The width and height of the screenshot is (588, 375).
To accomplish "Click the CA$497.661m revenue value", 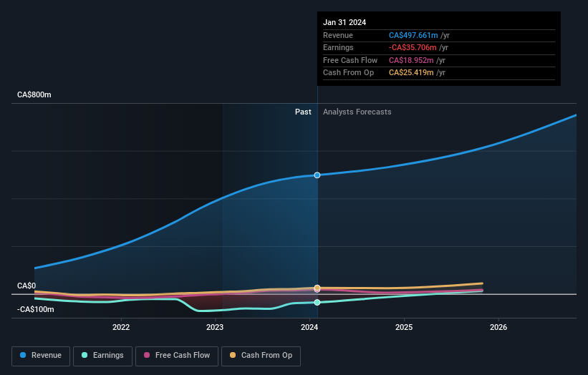I will point(413,35).
